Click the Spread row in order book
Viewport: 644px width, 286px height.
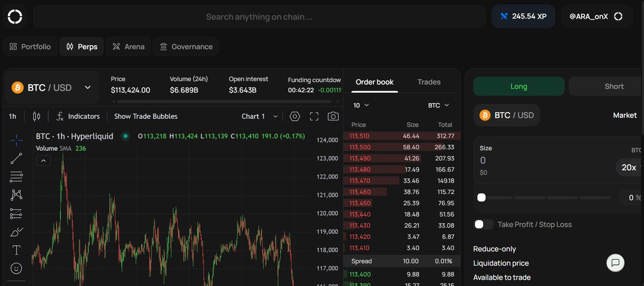point(402,261)
